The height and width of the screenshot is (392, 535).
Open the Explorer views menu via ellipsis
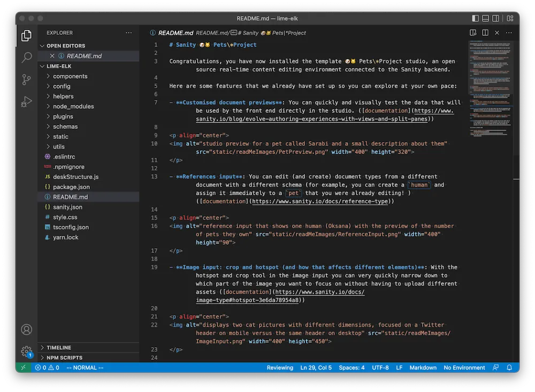(128, 32)
